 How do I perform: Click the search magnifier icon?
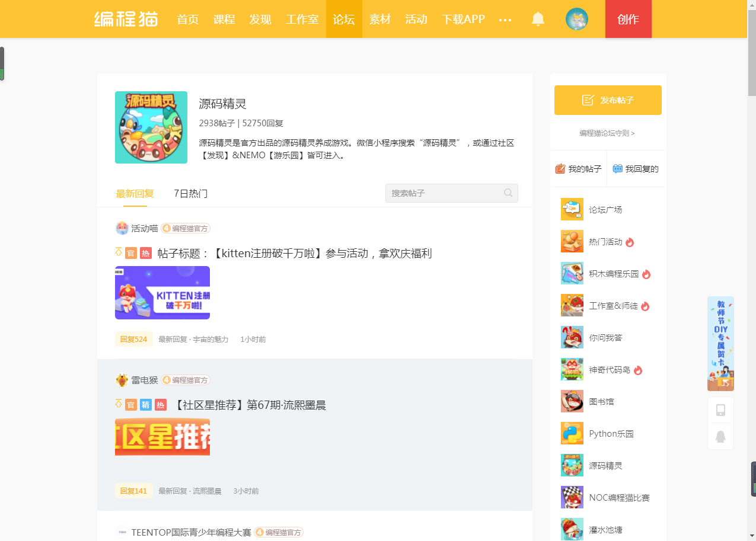click(x=508, y=193)
